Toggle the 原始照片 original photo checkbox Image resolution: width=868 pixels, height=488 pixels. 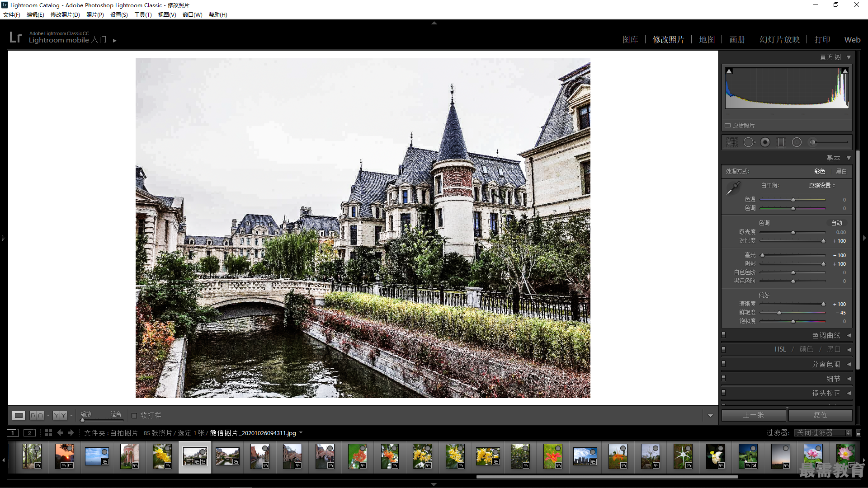tap(728, 126)
